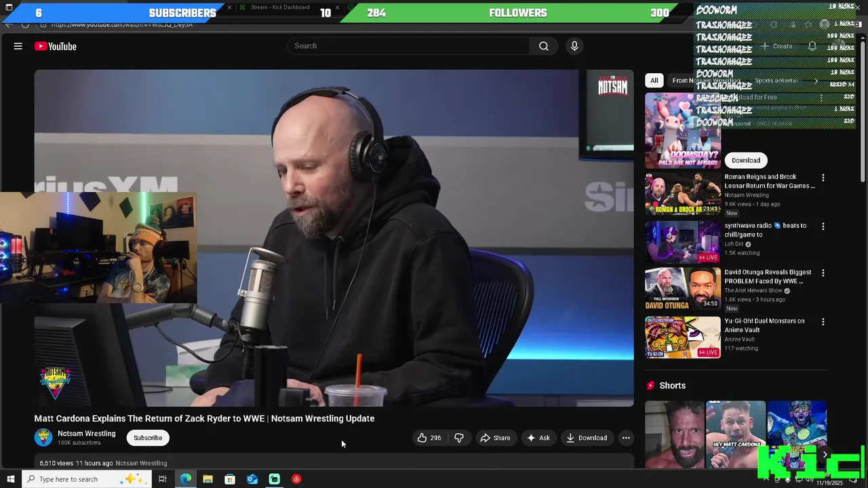Reload the page with refresh icon

click(25, 24)
